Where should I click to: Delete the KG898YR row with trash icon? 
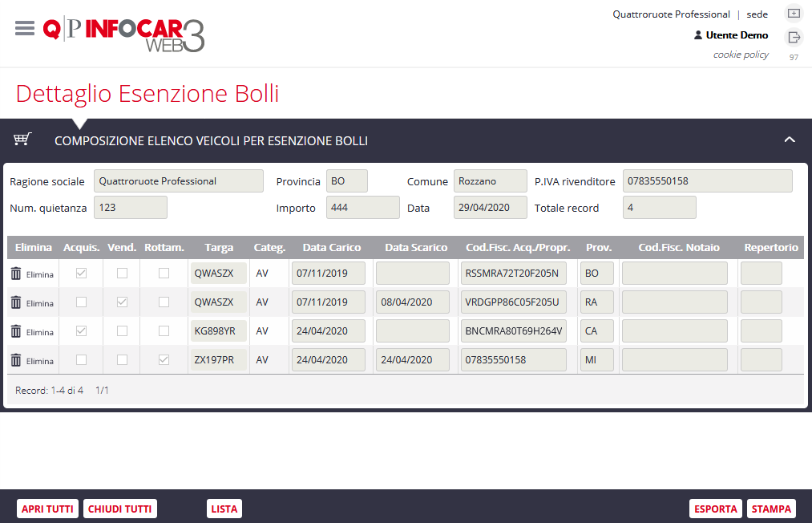coord(16,331)
